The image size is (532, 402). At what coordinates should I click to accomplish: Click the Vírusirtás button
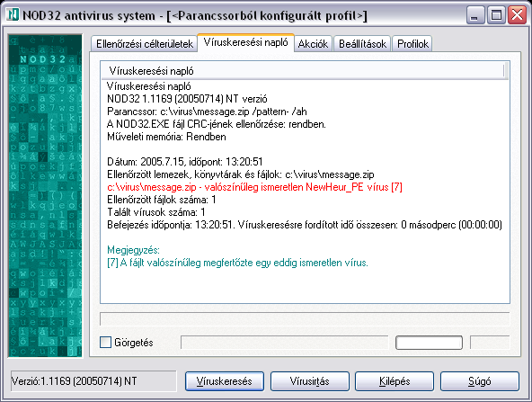[309, 381]
